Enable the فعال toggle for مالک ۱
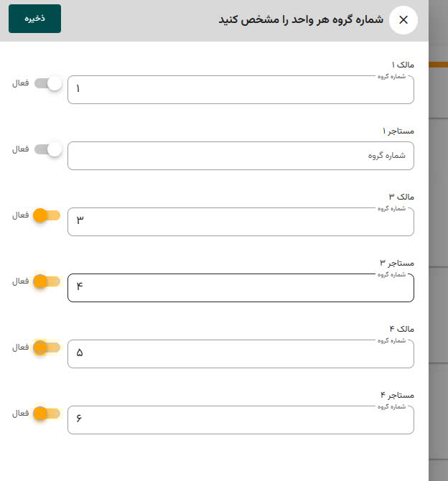448x481 pixels. coord(48,83)
